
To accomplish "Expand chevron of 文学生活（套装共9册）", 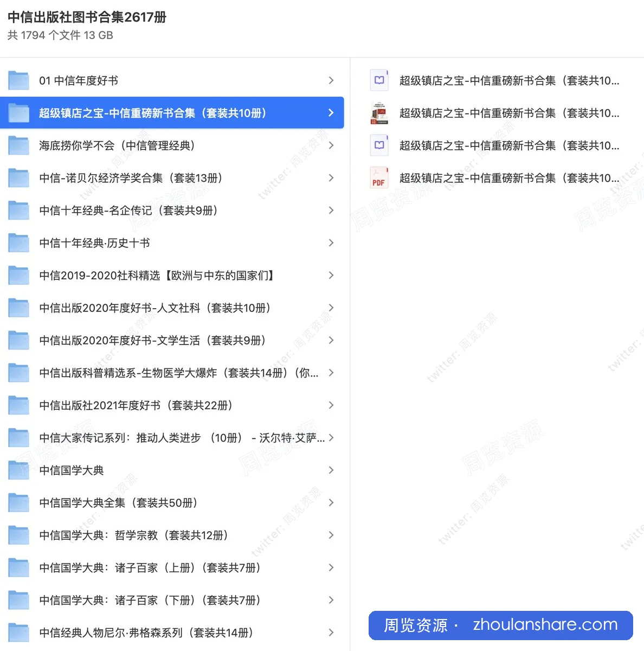I will pyautogui.click(x=331, y=340).
